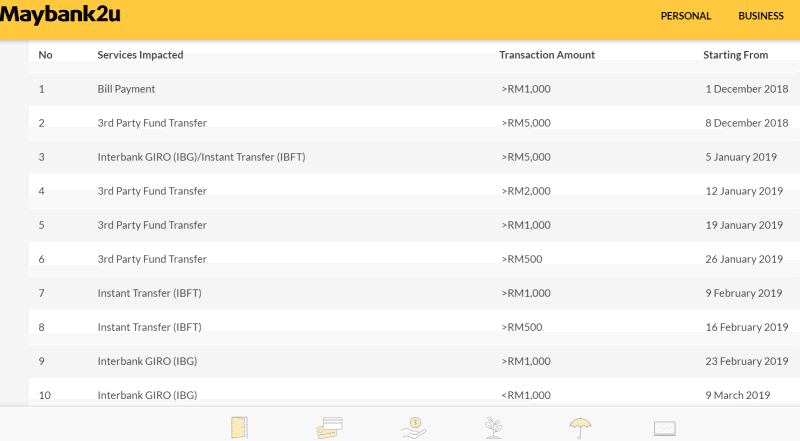This screenshot has height=441, width=800.
Task: Click the ">RM2,000" amount
Action: [526, 191]
